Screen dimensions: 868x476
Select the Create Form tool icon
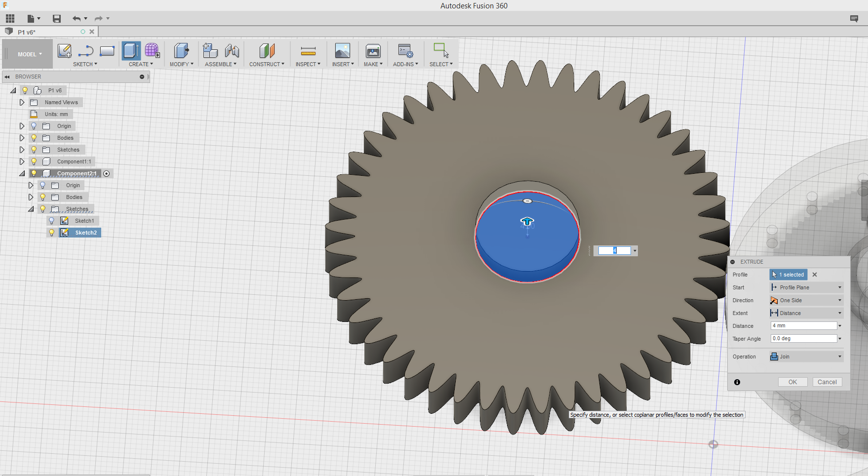[152, 51]
